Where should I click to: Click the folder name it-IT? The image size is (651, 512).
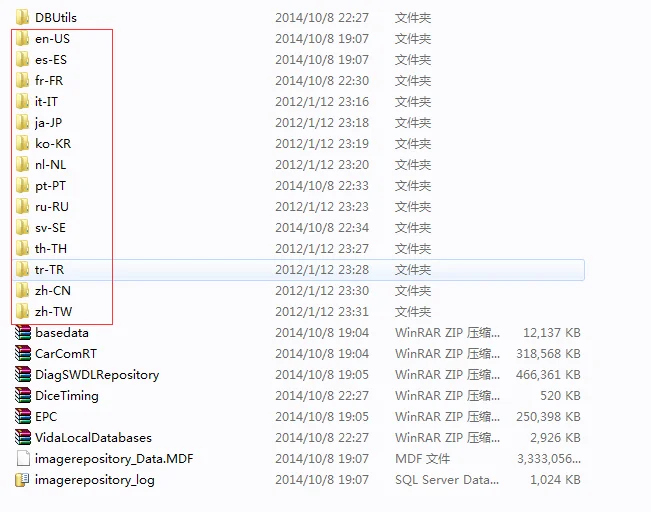(x=46, y=101)
